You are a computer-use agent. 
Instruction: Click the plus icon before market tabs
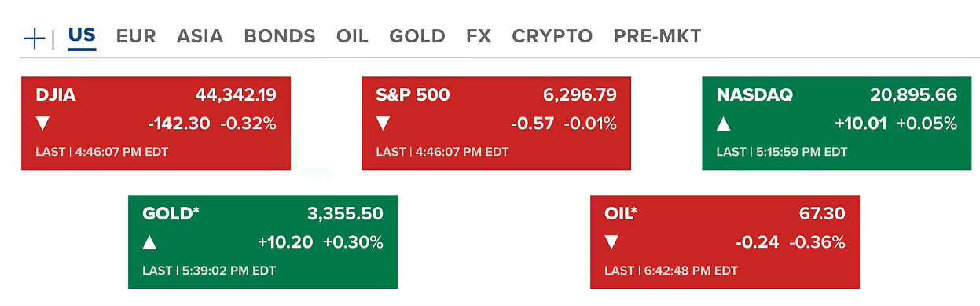pos(35,38)
